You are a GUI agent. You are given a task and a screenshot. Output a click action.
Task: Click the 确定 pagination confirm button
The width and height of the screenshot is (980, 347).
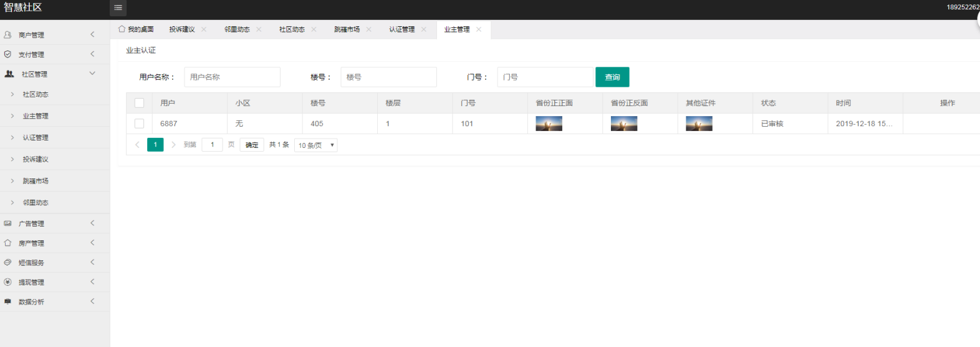click(252, 145)
